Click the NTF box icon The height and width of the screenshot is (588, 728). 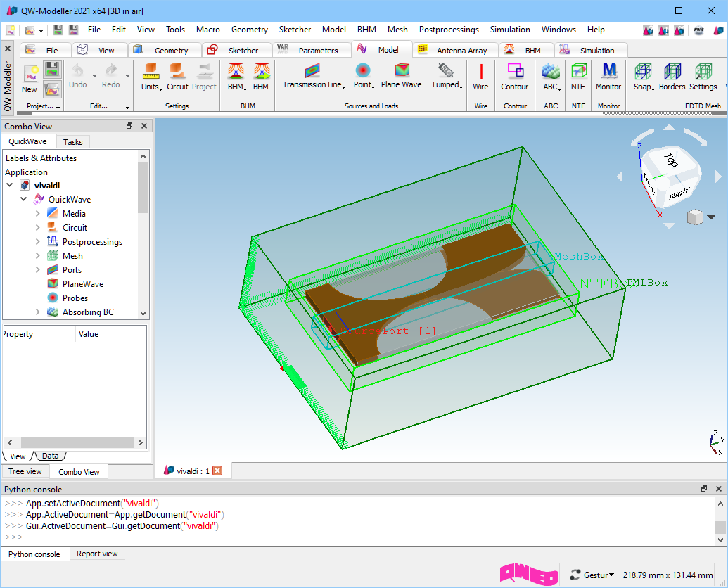[578, 77]
